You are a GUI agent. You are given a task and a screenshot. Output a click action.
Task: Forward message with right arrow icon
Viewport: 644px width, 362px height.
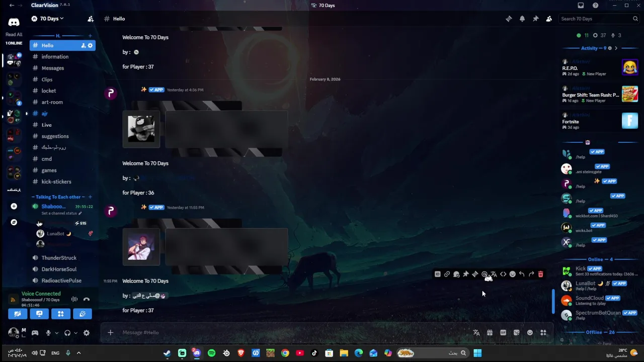[x=531, y=274]
